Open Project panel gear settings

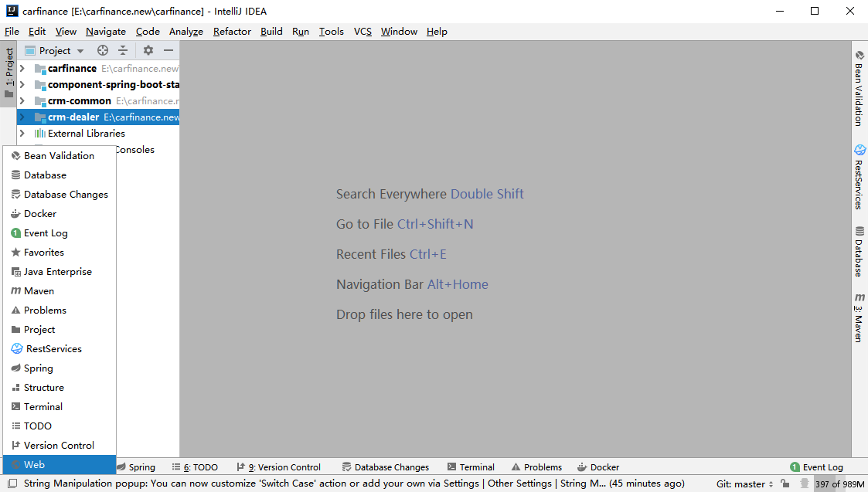point(148,50)
